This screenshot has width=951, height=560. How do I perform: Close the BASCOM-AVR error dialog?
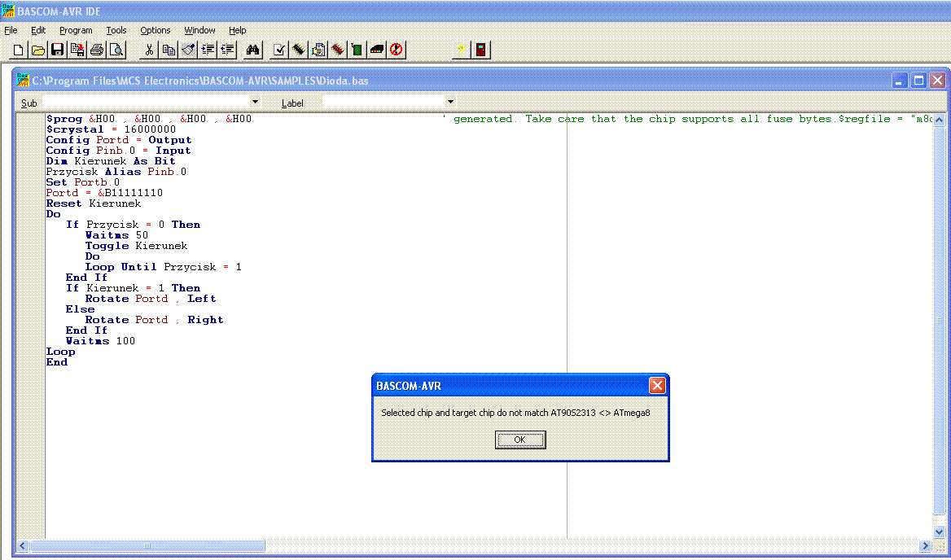point(657,386)
